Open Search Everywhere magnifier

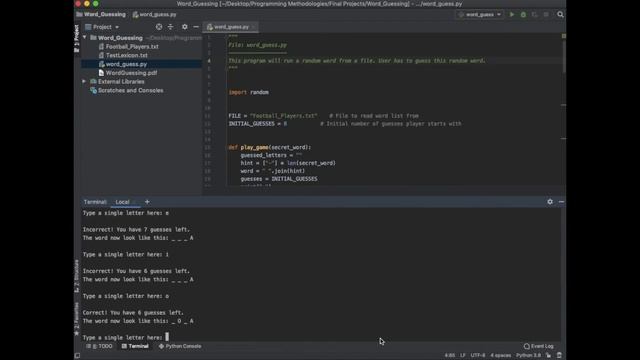[560, 14]
